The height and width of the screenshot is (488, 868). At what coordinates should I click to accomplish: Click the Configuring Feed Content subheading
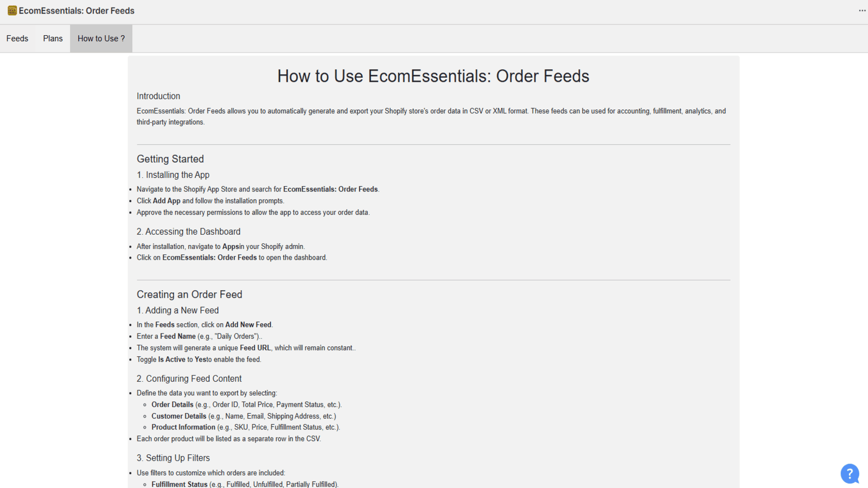click(189, 378)
